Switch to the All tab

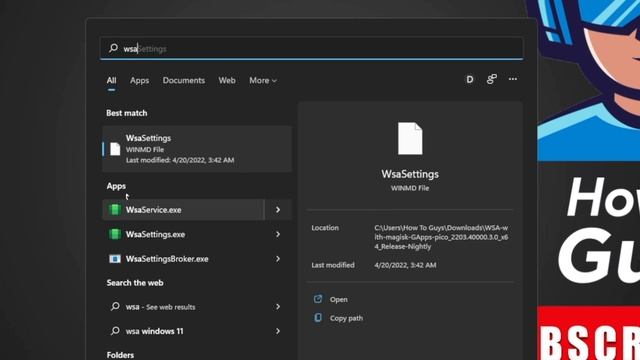point(111,80)
